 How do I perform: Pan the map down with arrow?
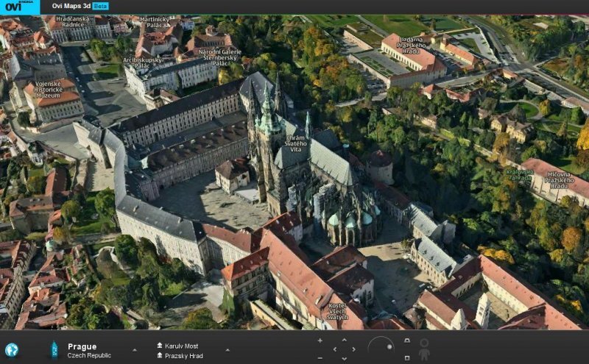pos(345,358)
